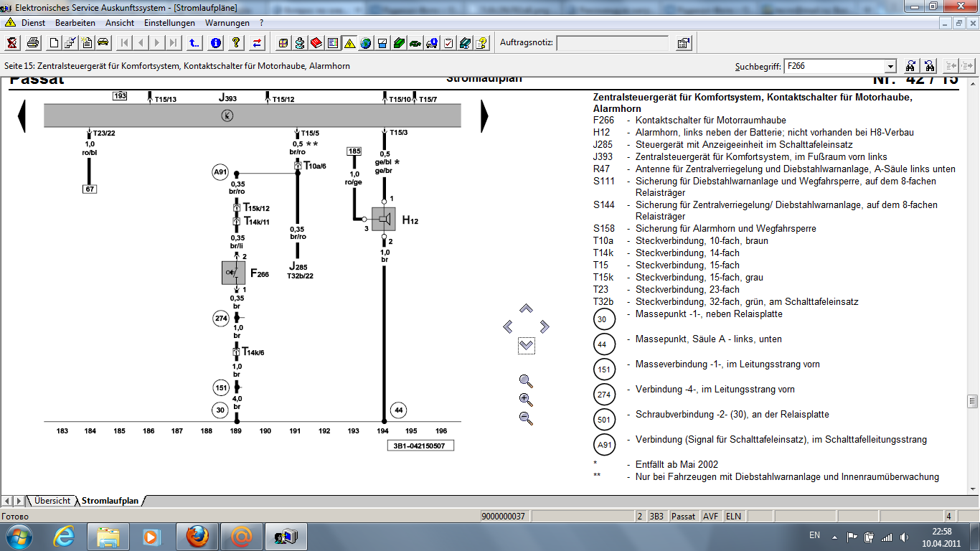The height and width of the screenshot is (551, 980).
Task: Open Firefox from the taskbar
Action: [x=197, y=536]
